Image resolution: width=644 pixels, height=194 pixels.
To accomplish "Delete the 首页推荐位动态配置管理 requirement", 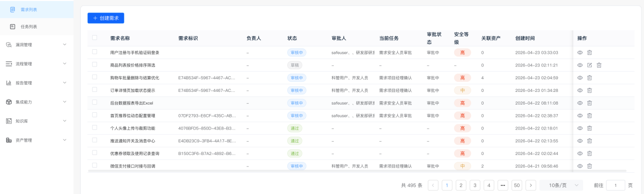I will pos(589,115).
